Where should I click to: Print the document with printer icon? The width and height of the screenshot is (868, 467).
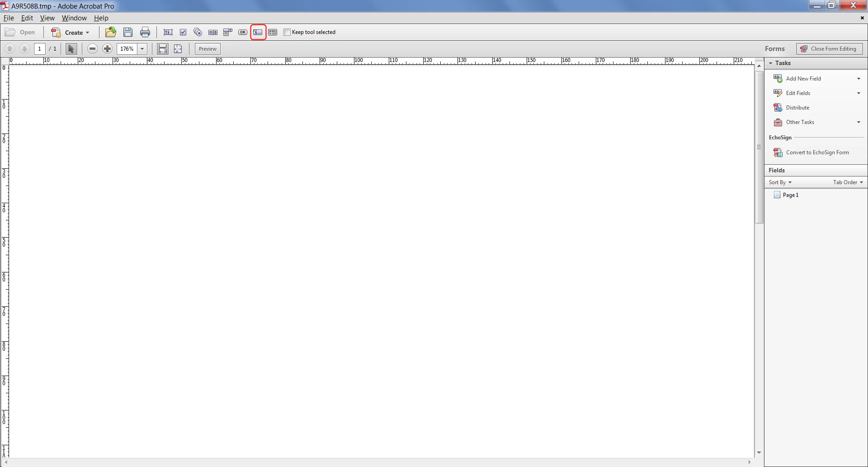coord(145,32)
